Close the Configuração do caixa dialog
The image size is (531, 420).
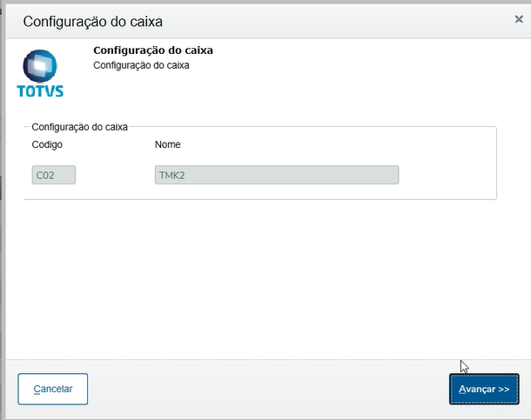point(519,18)
